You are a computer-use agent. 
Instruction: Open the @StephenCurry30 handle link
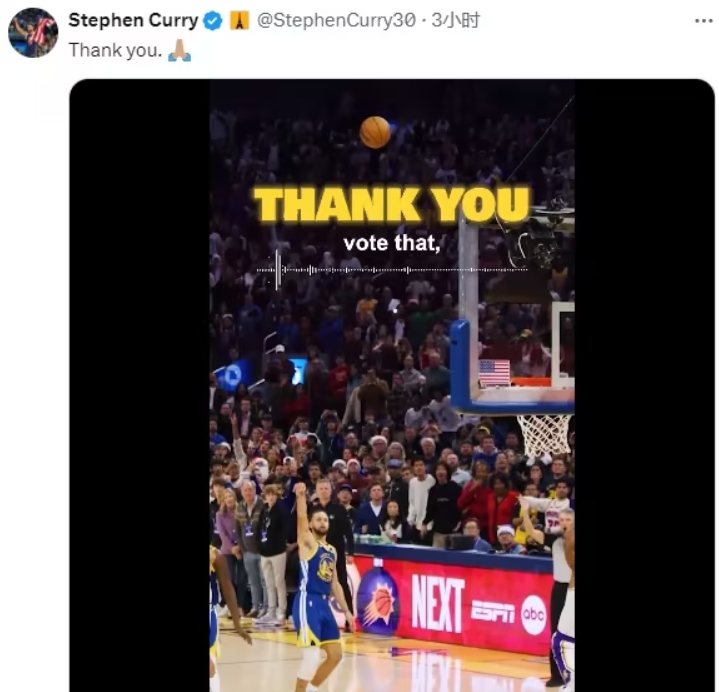coord(336,20)
